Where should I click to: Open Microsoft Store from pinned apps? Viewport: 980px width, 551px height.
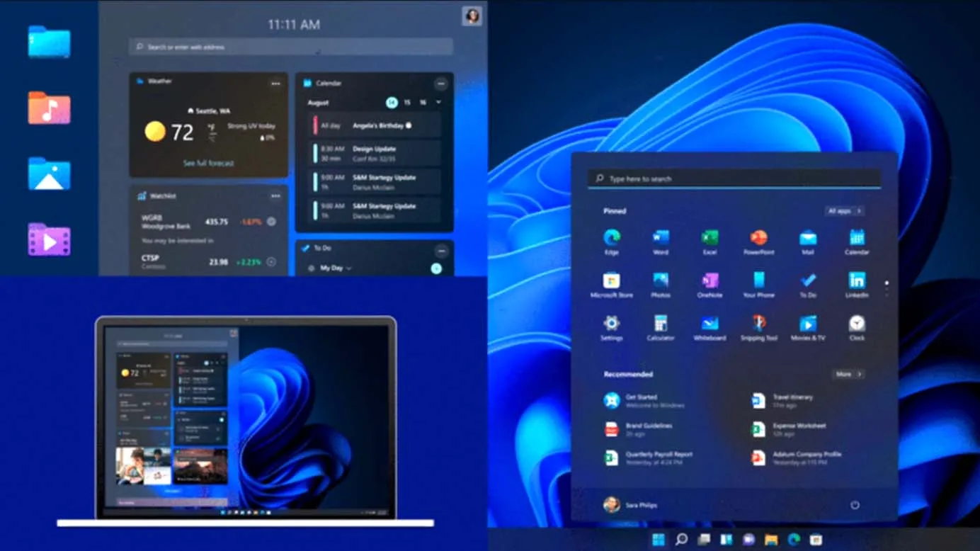611,284
